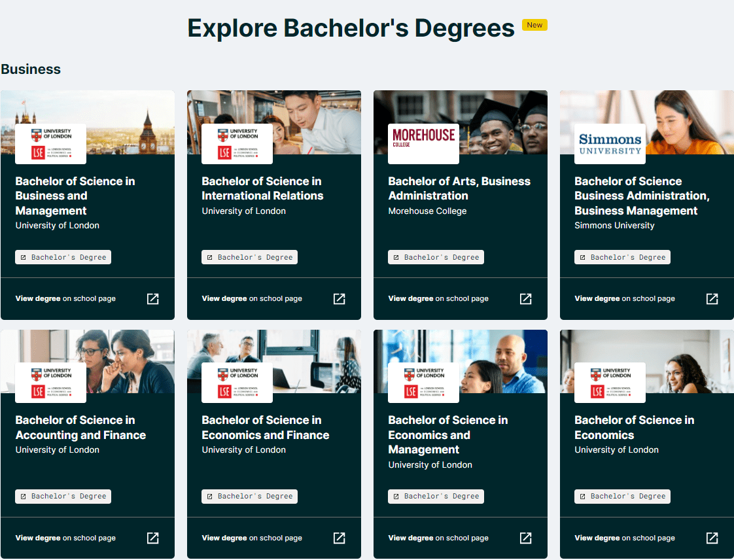Click the yellow New badge beside the heading
The image size is (734, 560).
(534, 25)
